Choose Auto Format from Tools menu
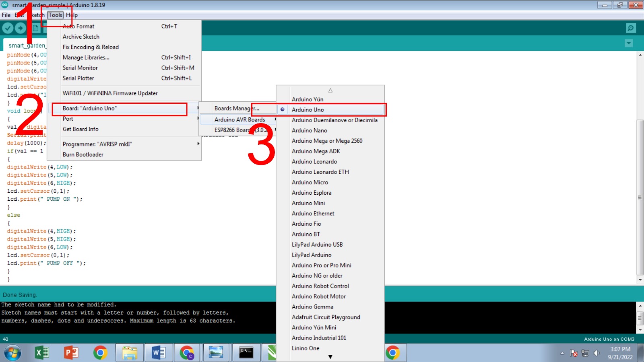 click(x=125, y=26)
